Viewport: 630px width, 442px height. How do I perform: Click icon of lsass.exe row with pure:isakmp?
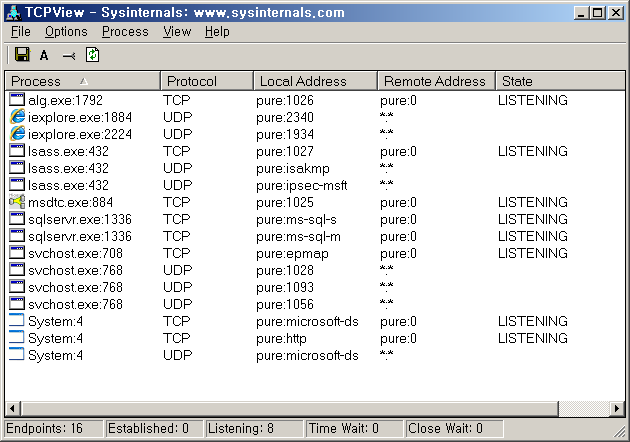(17, 168)
